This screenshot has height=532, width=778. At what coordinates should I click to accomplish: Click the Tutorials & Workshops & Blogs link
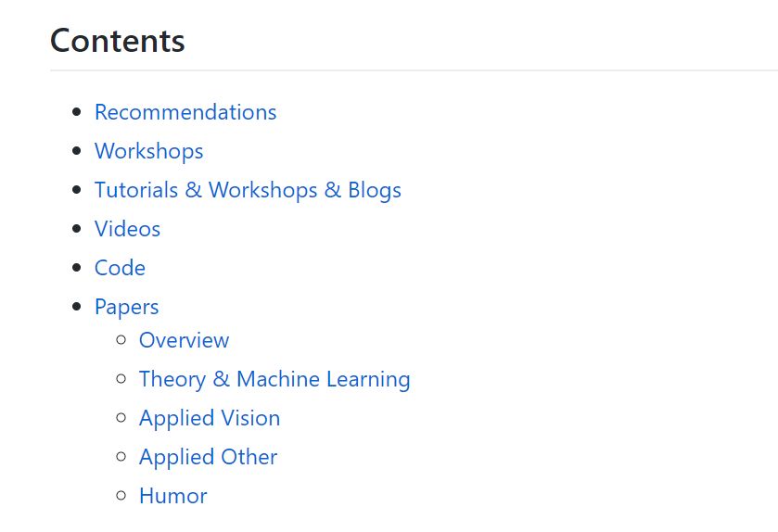pos(248,190)
